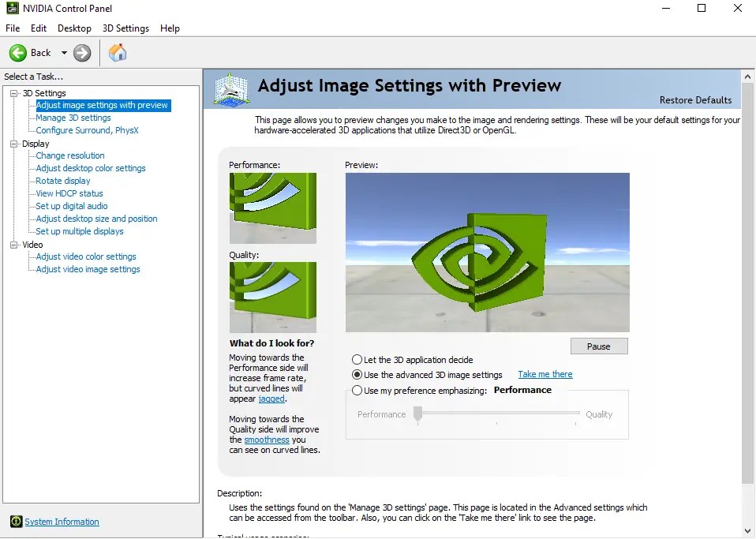Open the Desktop menu
This screenshot has height=539, width=756.
(x=75, y=28)
